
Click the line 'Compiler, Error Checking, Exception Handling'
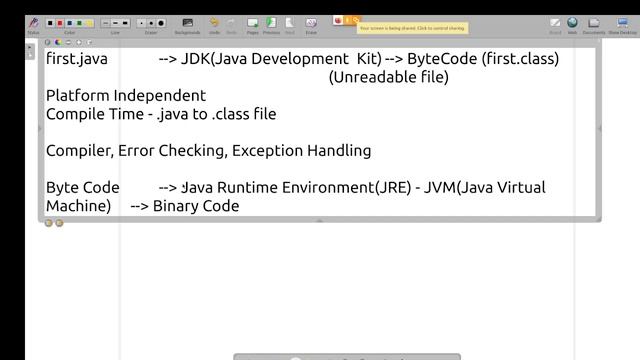(209, 151)
